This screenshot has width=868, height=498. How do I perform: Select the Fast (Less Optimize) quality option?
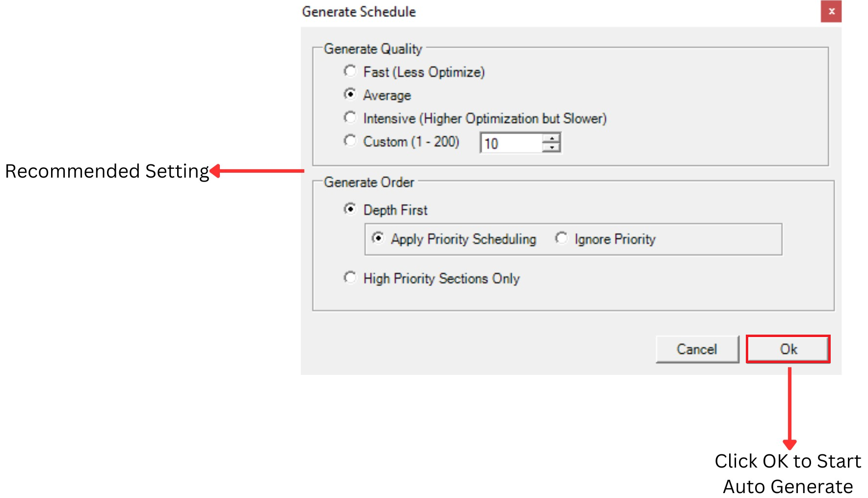pos(350,72)
